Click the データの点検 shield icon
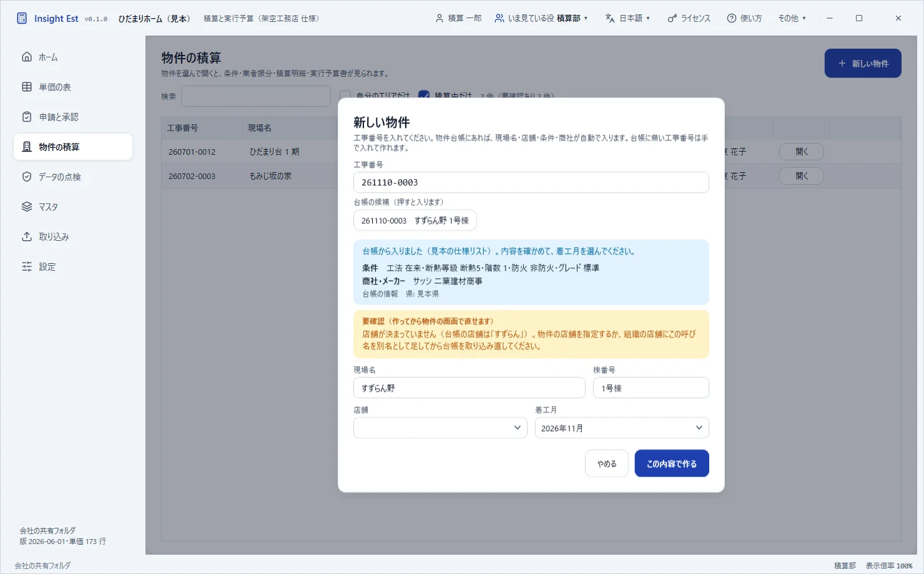 click(x=27, y=177)
